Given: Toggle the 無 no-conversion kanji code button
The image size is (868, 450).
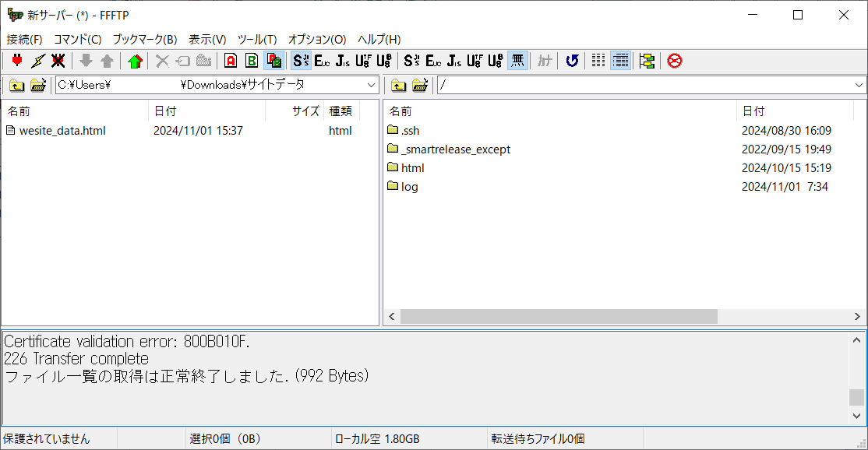Looking at the screenshot, I should click(517, 61).
